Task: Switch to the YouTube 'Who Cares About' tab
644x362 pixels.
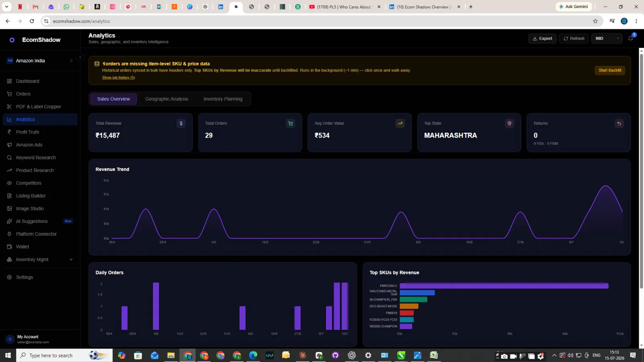Action: pos(344,7)
